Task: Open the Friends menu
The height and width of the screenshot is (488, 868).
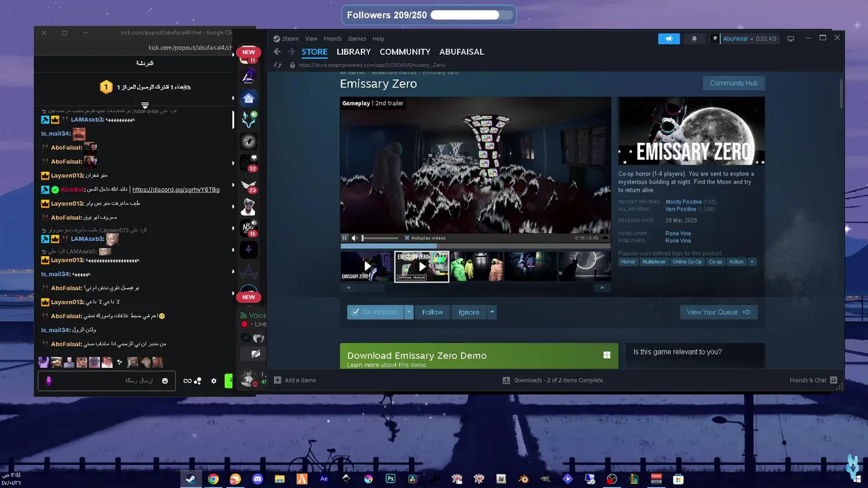Action: (x=333, y=39)
